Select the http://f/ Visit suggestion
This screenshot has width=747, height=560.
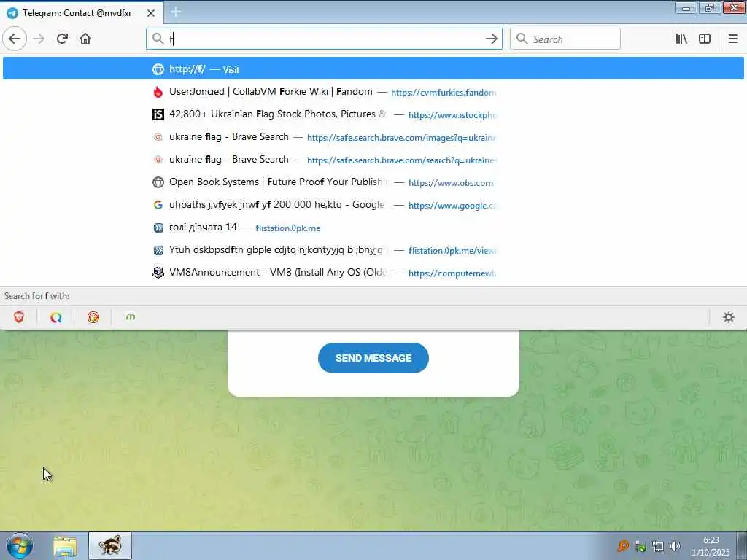373,69
